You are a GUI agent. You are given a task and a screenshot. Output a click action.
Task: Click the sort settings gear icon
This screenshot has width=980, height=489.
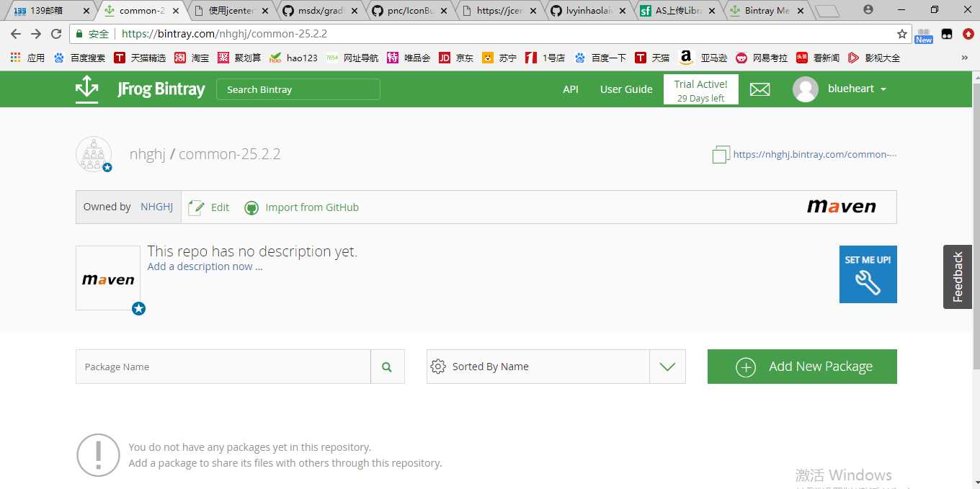tap(437, 367)
